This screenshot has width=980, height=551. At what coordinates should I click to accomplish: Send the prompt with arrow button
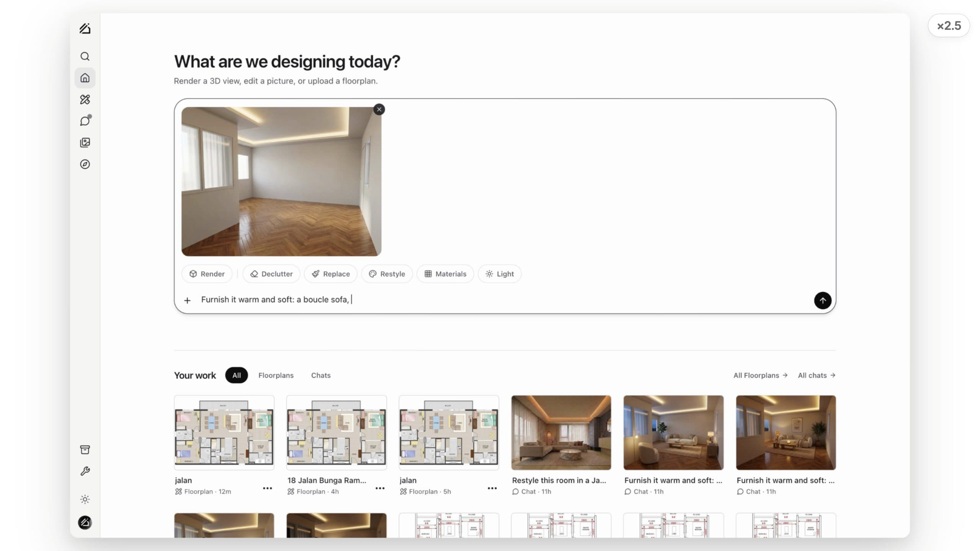(x=822, y=300)
